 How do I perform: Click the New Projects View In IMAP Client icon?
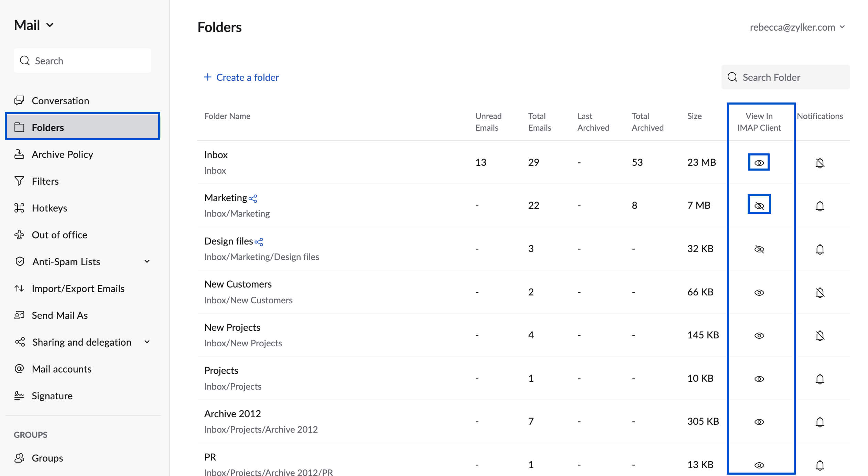pos(760,335)
